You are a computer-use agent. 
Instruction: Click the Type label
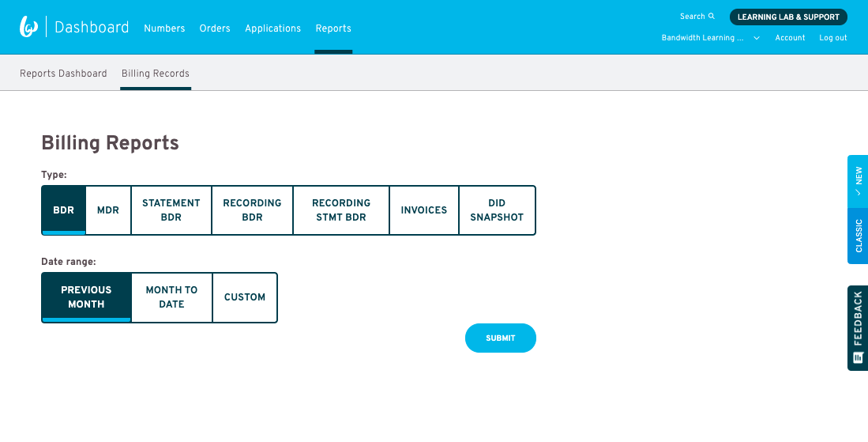pos(54,175)
